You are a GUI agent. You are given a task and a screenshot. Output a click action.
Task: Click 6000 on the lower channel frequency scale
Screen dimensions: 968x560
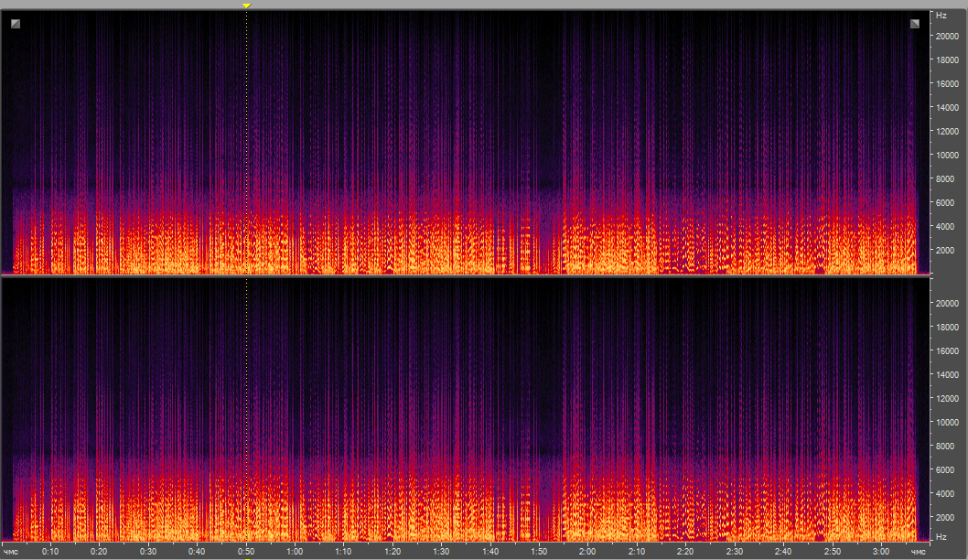coord(945,469)
